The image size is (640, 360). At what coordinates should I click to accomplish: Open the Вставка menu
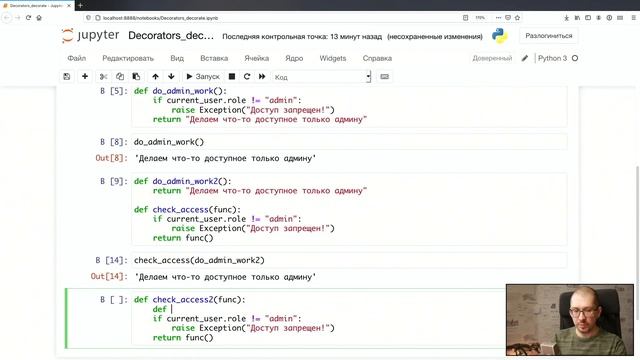point(214,58)
